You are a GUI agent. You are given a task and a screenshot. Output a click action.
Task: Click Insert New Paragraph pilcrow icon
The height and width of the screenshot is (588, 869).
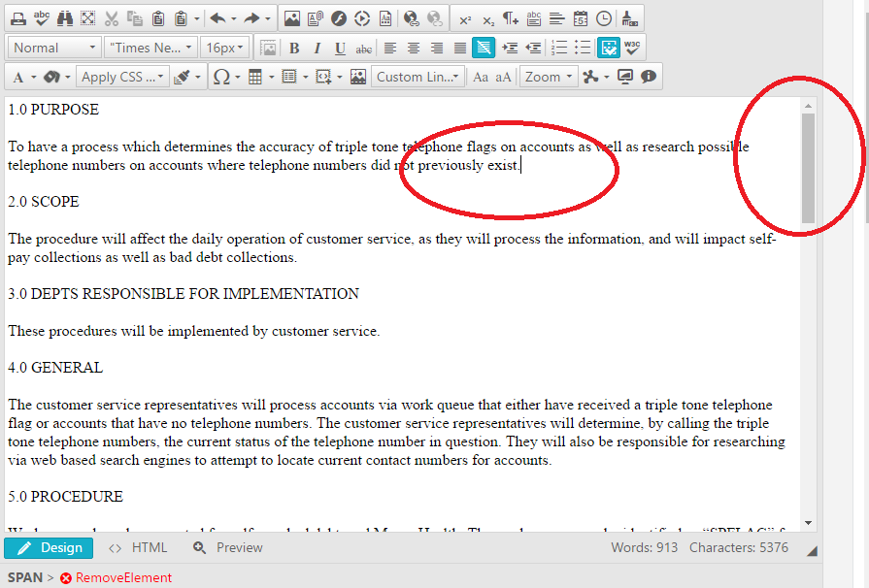511,18
